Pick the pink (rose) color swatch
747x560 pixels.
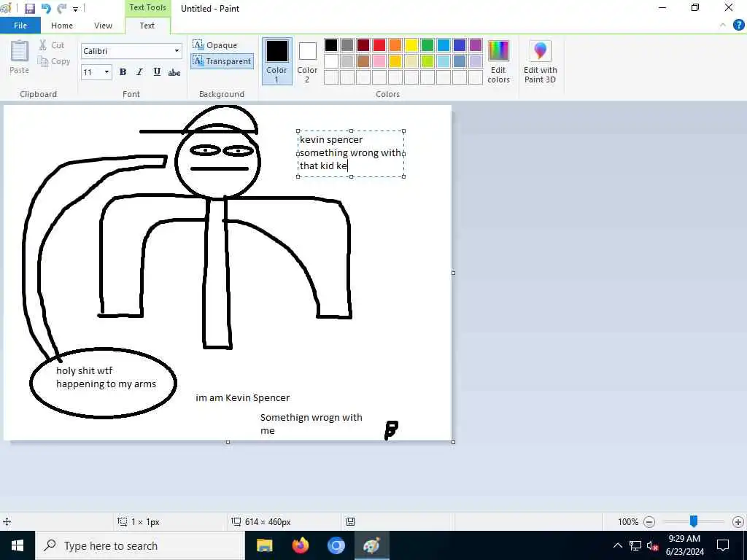pyautogui.click(x=379, y=61)
